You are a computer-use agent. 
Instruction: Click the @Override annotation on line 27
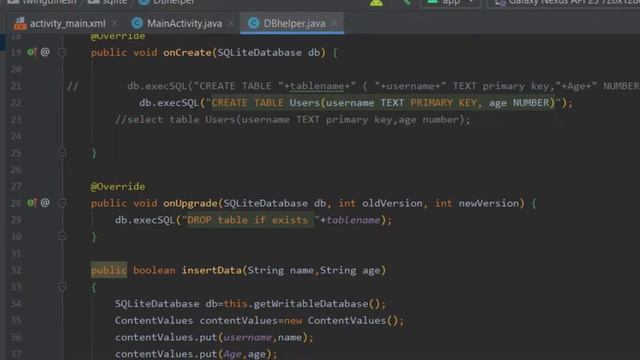(x=118, y=187)
